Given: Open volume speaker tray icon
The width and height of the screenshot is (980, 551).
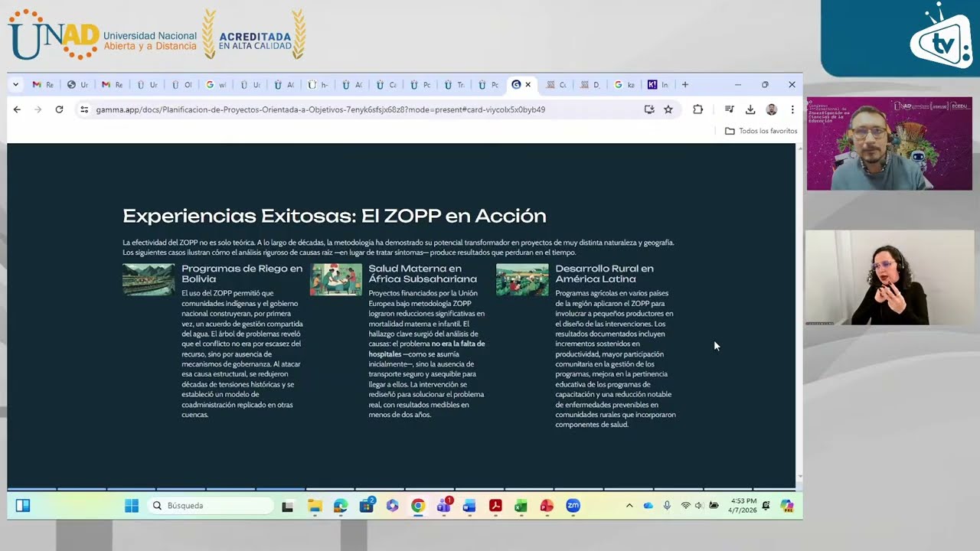Looking at the screenshot, I should tap(699, 506).
